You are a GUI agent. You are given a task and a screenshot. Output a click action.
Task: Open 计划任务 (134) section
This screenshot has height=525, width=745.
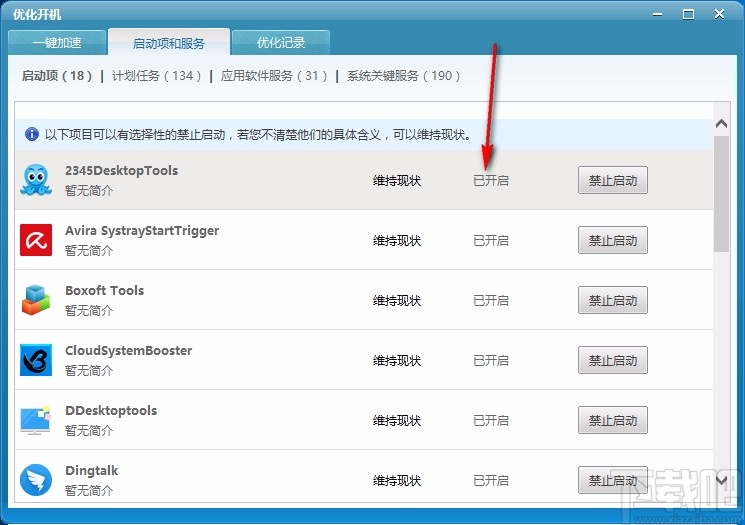[x=156, y=76]
